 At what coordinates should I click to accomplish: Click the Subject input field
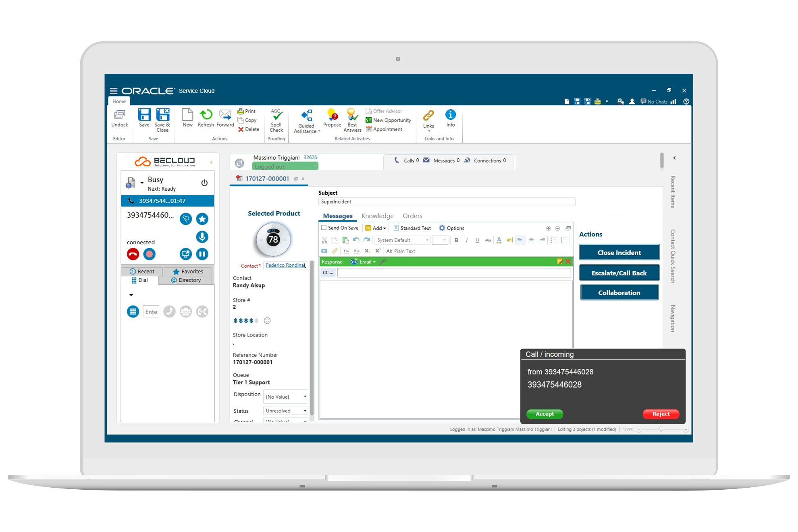coord(446,202)
